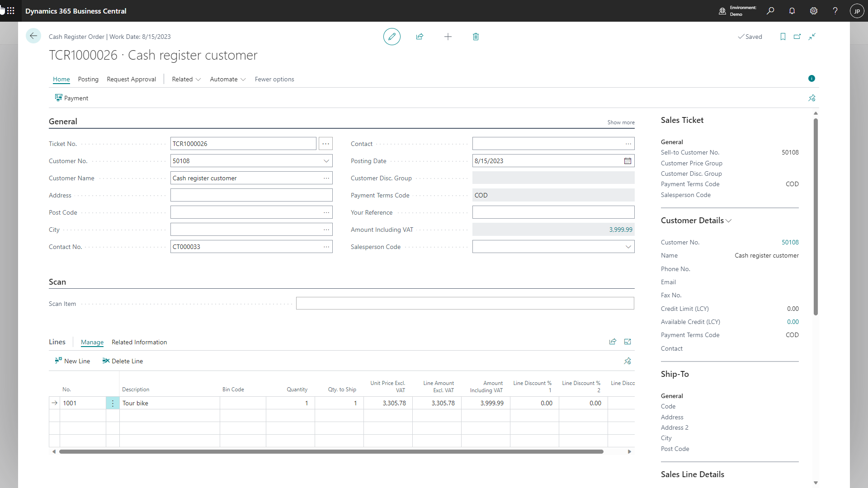Screen dimensions: 868x488
Task: Click the Your Reference input field
Action: coord(553,212)
